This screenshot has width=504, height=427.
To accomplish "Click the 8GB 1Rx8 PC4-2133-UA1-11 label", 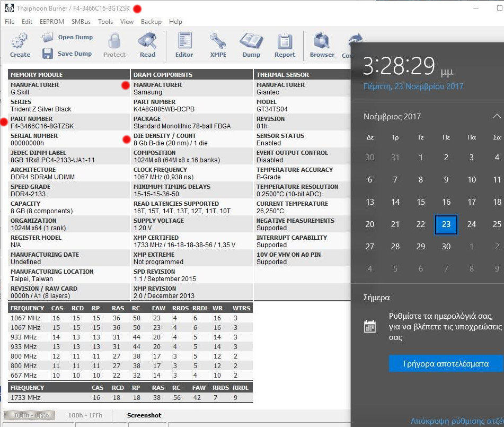I will click(x=52, y=160).
